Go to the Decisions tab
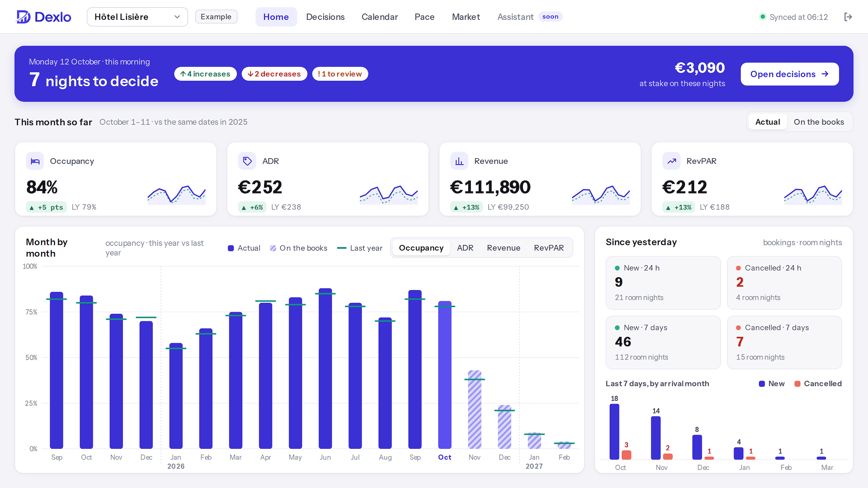 point(325,17)
